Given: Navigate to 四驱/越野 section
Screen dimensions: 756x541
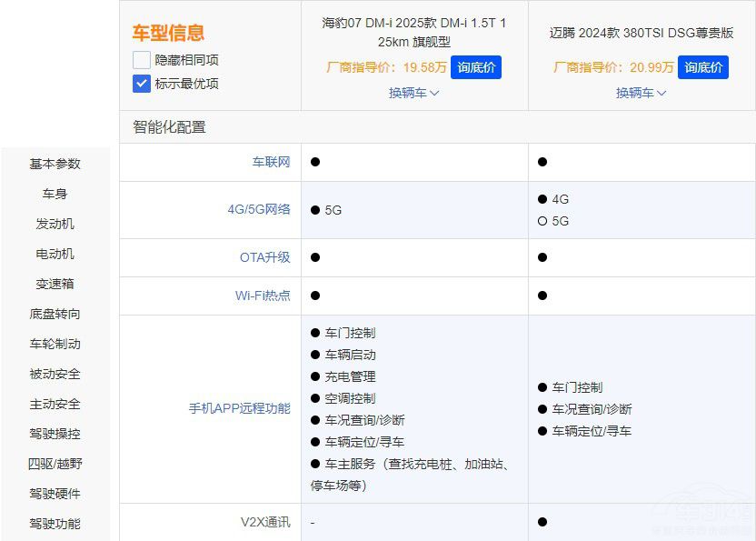Looking at the screenshot, I should 55,464.
